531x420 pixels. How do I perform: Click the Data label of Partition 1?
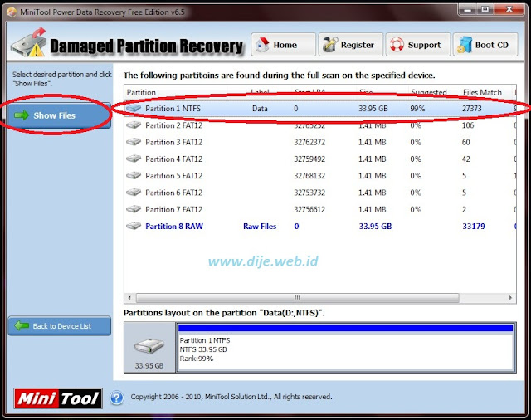260,109
